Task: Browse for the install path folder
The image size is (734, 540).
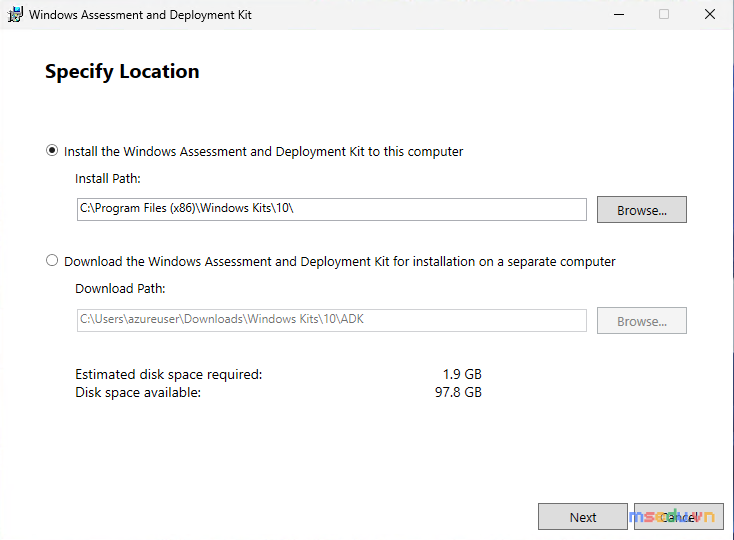Action: (641, 210)
